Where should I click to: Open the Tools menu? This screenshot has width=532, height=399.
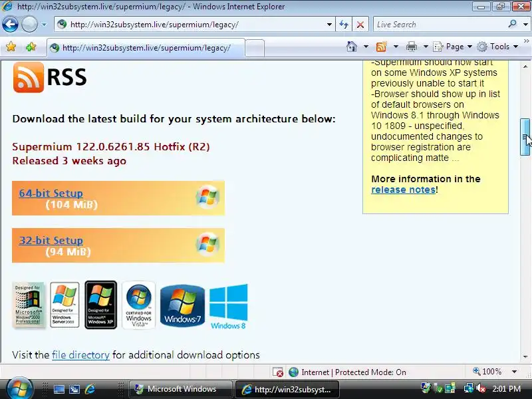[x=497, y=47]
